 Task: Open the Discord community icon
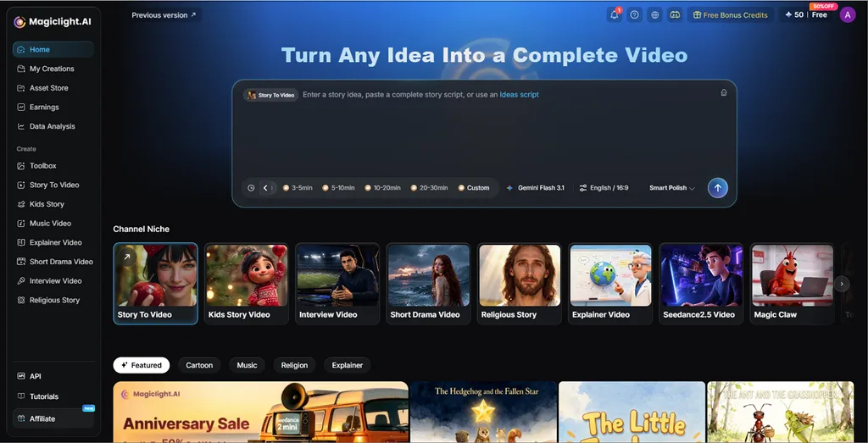[x=675, y=15]
